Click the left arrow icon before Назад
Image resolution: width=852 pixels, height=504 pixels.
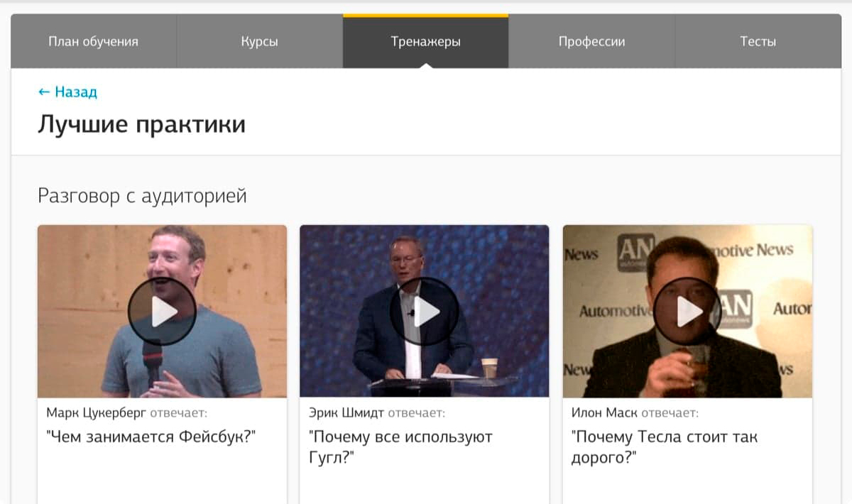pyautogui.click(x=44, y=92)
